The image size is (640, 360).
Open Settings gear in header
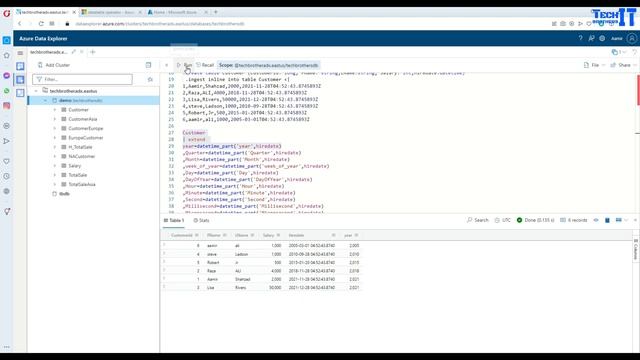click(602, 38)
